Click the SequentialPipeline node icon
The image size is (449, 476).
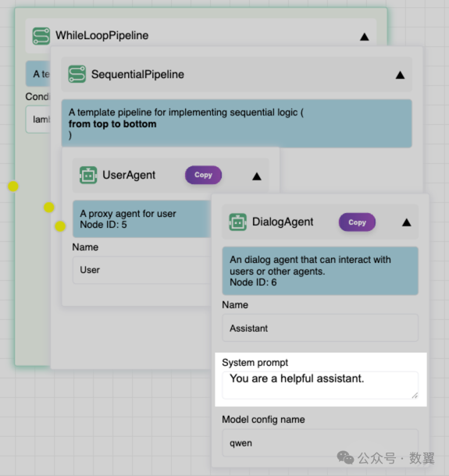coord(77,74)
